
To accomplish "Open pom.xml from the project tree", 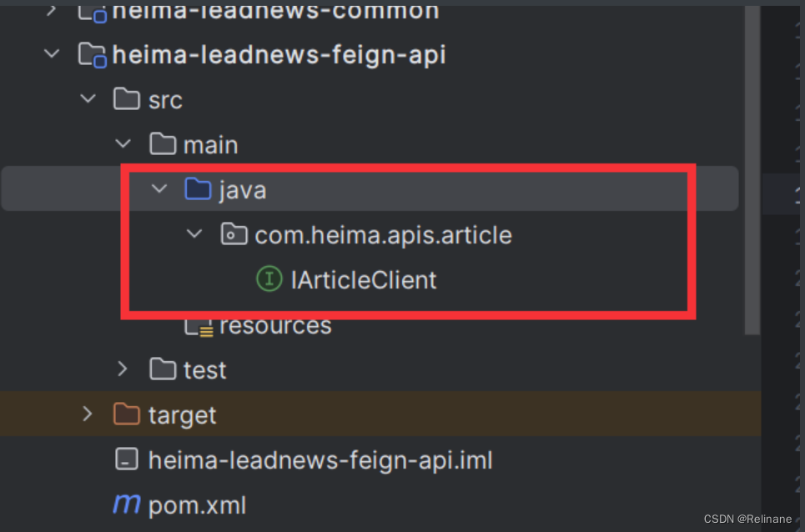I will click(x=197, y=504).
